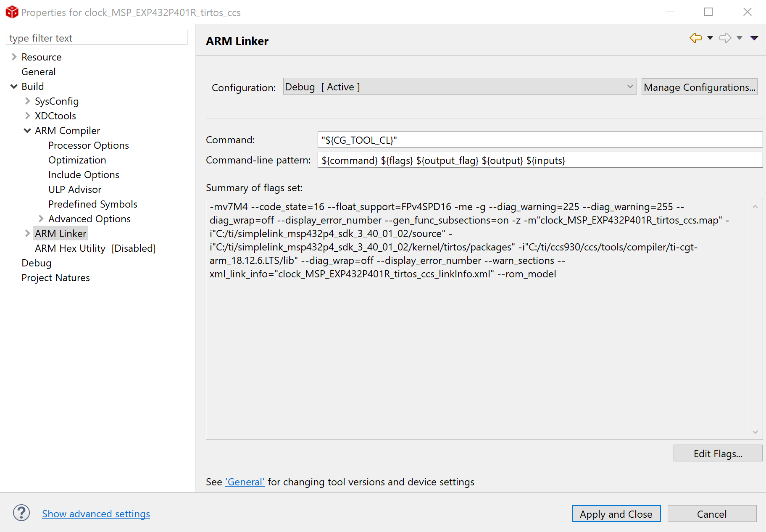Select Project Natures in the tree
The image size is (766, 532).
(55, 277)
